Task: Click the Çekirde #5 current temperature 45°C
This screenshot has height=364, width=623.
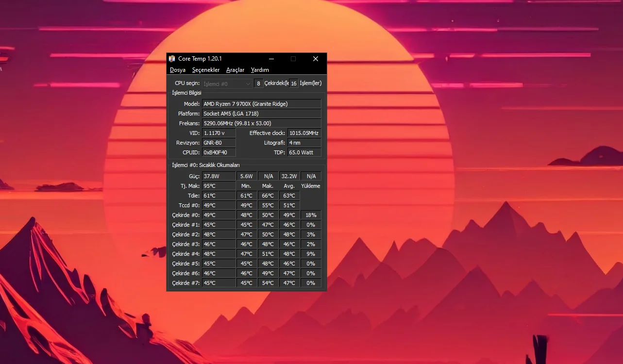Action: 219,264
